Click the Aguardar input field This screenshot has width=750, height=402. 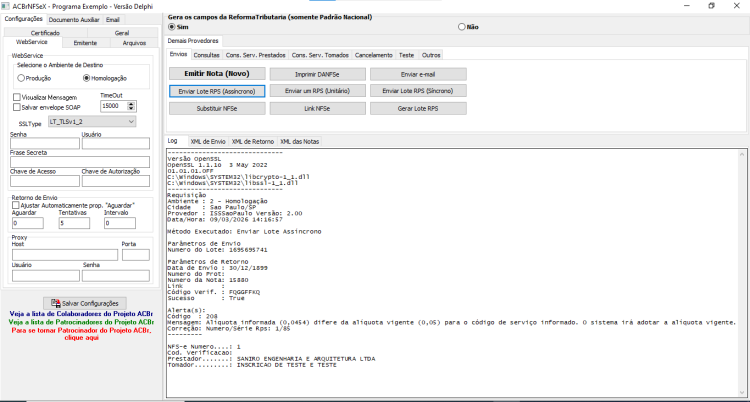[x=28, y=223]
